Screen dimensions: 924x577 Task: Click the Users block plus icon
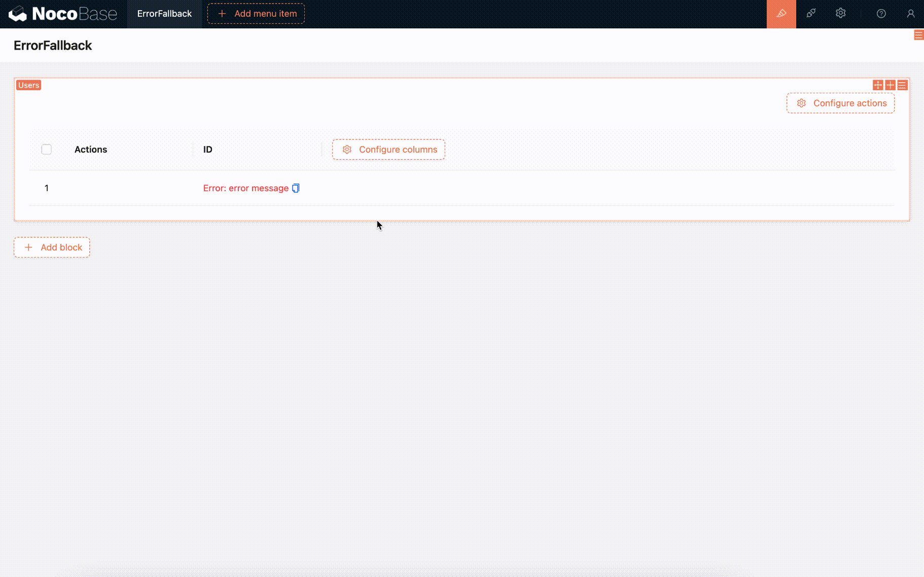coord(890,85)
